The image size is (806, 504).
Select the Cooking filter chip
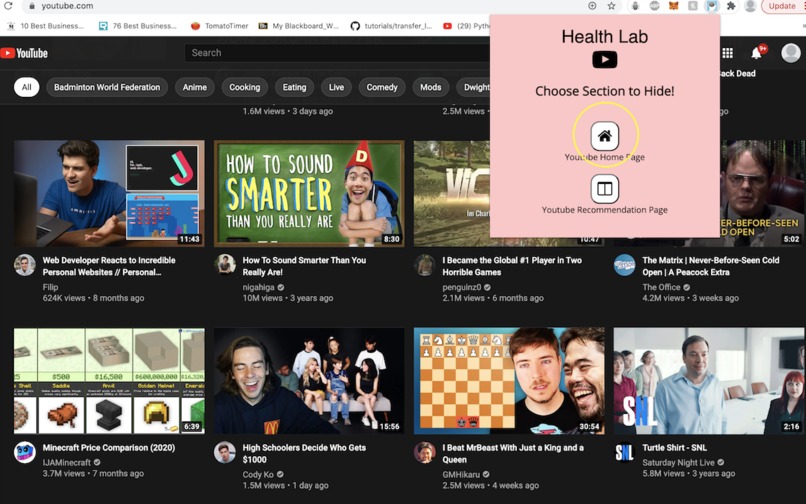tap(244, 87)
